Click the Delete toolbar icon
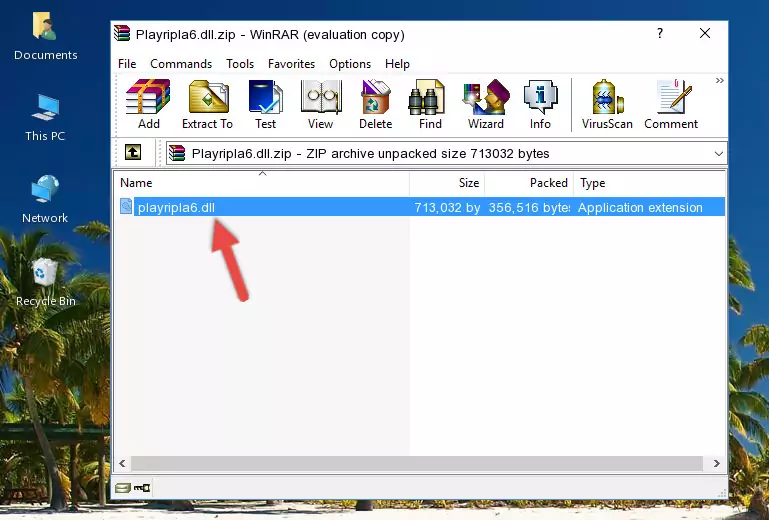Screen dimensions: 769x520 pos(375,104)
